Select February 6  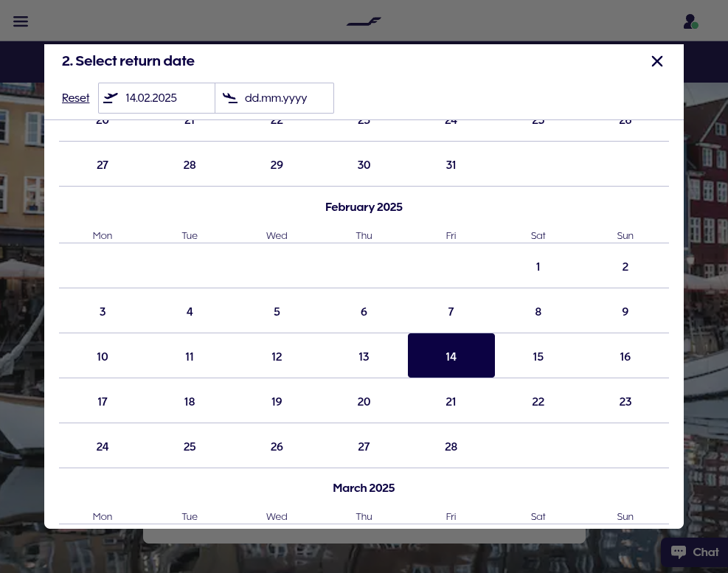pyautogui.click(x=364, y=312)
